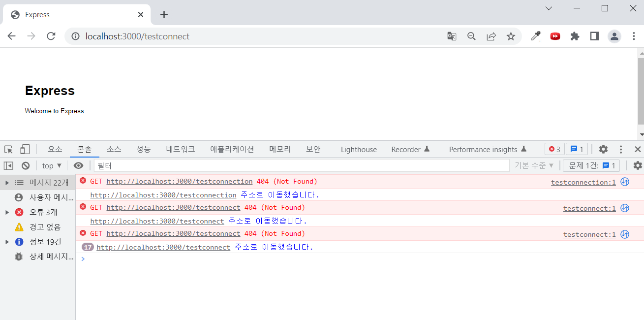
Task: Select 상세 메시지 in sidebar
Action: (37, 256)
